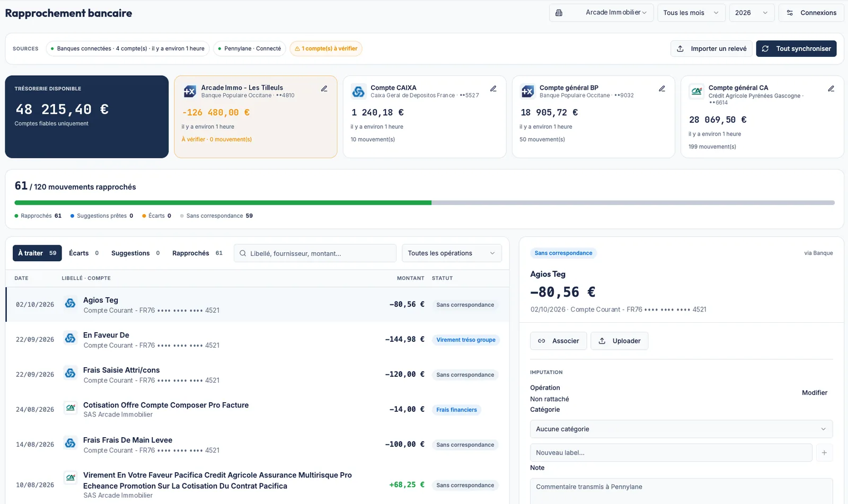This screenshot has height=504, width=848.
Task: Click the Virement tréso groupe status badge
Action: coord(466,340)
